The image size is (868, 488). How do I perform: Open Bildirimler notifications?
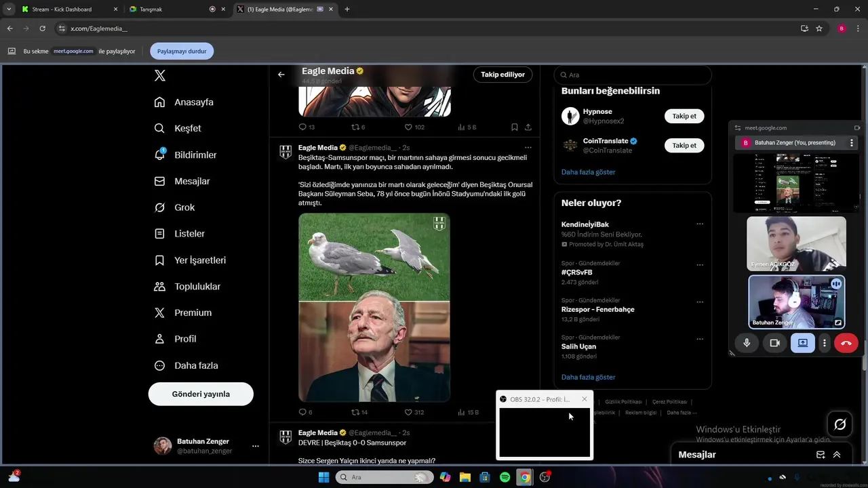[185, 155]
